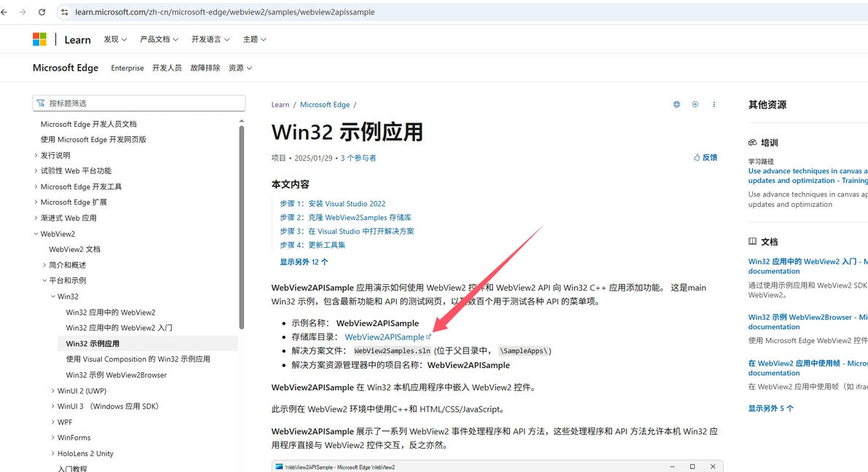Open the 发现 dropdown menu
This screenshot has width=868, height=472.
115,39
